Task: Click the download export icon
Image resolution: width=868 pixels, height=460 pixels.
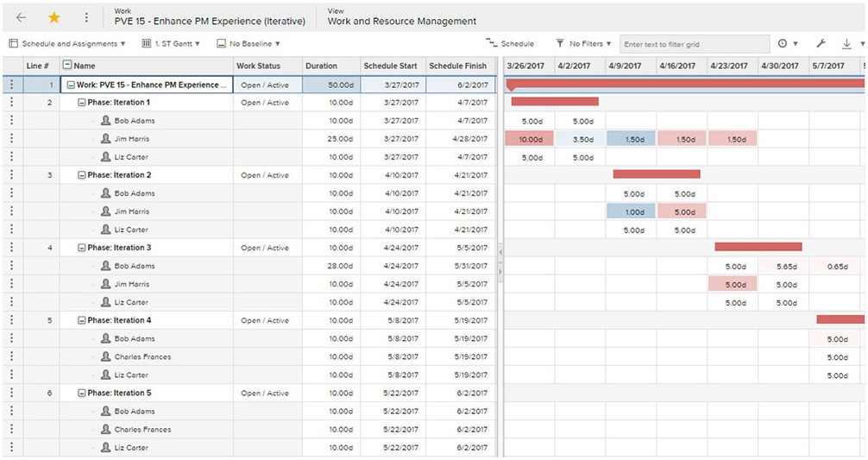Action: [847, 43]
